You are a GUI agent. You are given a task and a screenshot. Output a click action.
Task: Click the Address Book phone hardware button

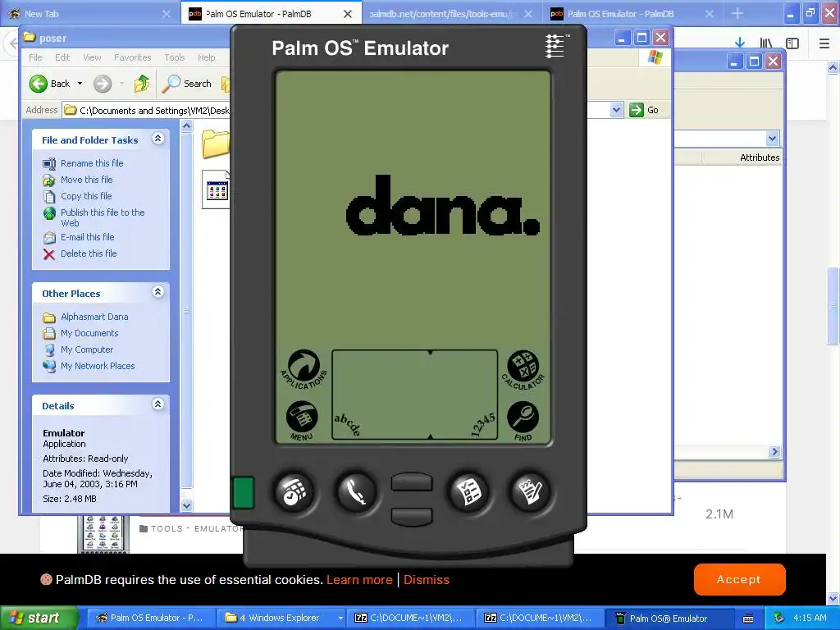[x=356, y=492]
